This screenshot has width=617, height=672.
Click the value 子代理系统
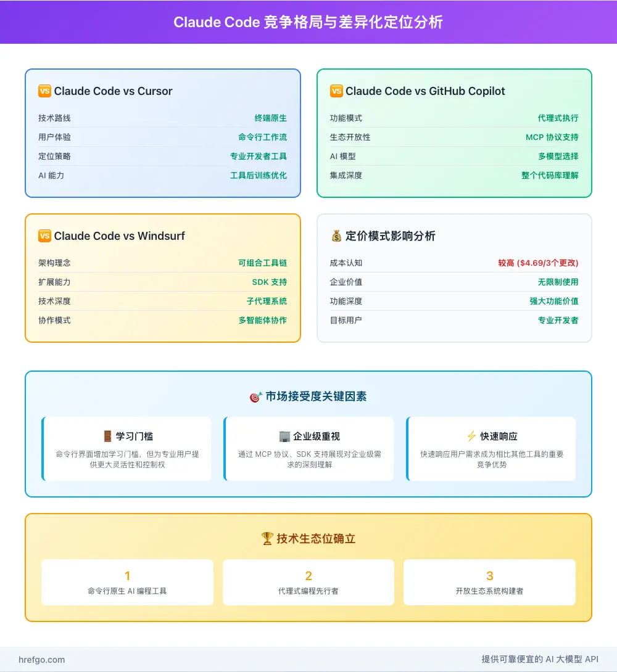tap(267, 301)
